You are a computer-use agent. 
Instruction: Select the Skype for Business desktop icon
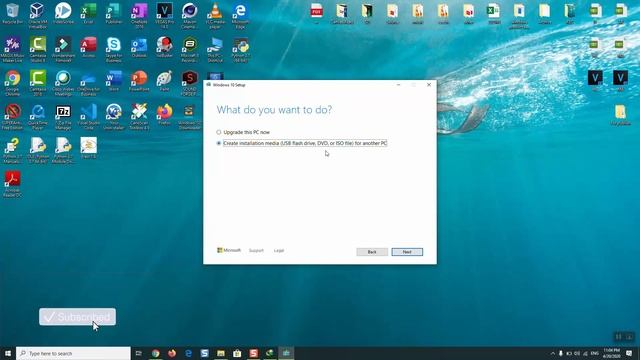[x=114, y=49]
